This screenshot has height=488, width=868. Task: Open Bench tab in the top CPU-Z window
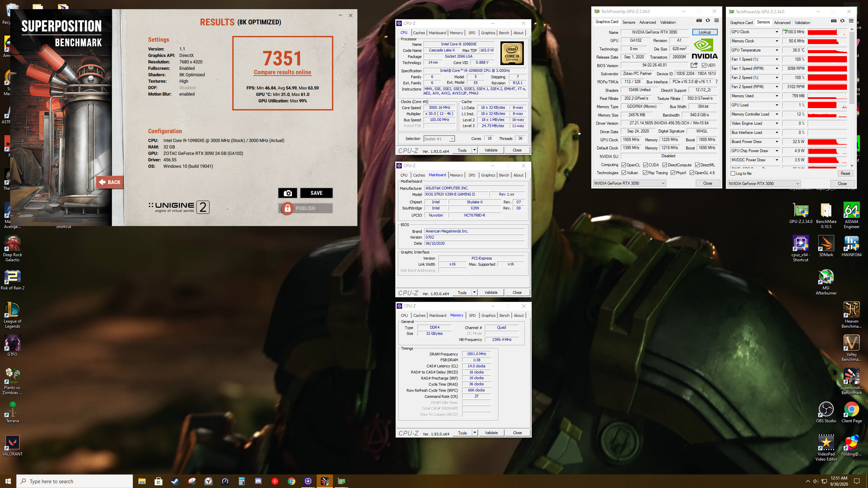[504, 33]
